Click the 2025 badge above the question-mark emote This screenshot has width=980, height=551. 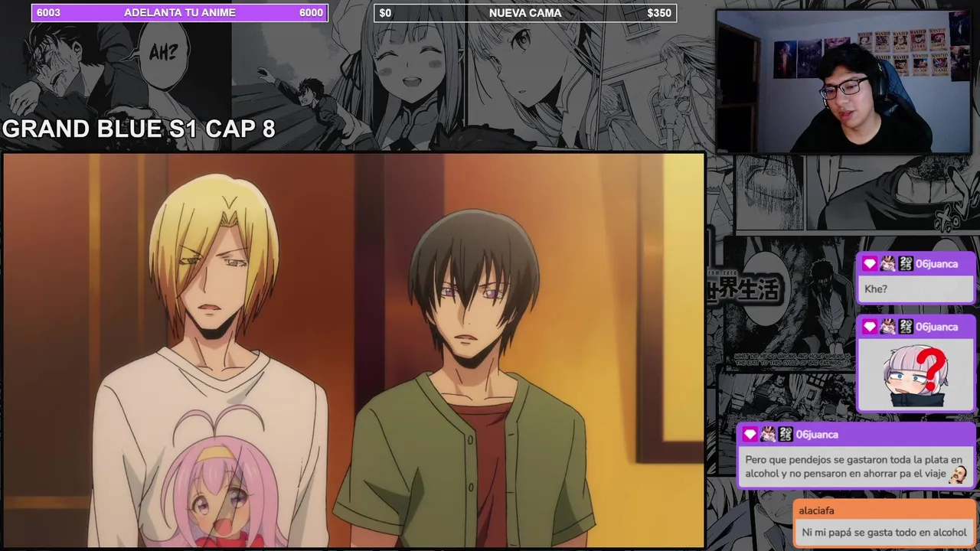pos(905,327)
